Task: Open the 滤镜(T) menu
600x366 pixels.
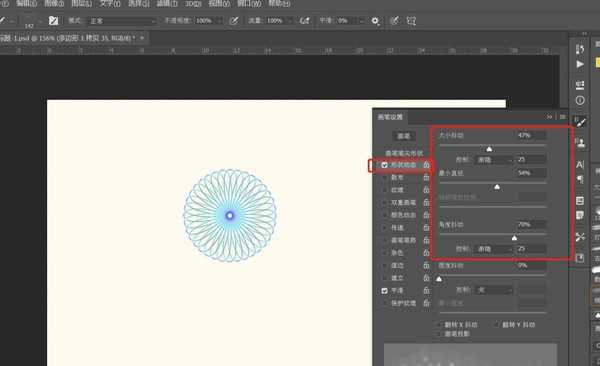Action: (x=167, y=3)
